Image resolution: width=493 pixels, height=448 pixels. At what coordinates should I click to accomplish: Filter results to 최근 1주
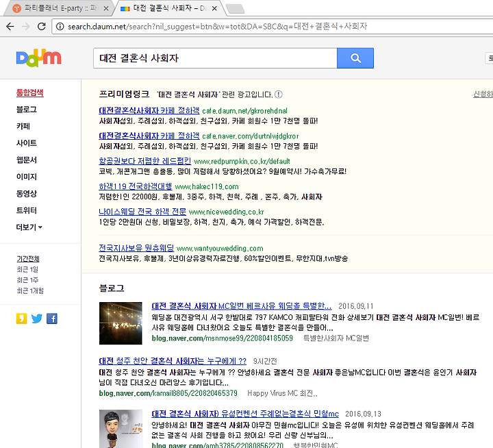27,280
